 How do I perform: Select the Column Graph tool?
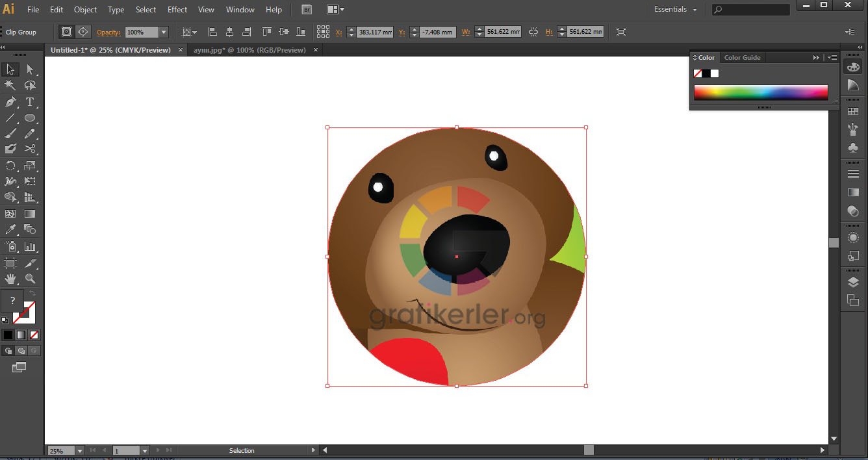30,246
